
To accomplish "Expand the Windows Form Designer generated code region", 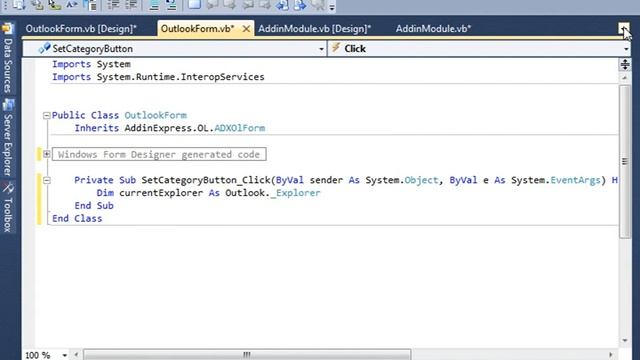I will (x=47, y=154).
